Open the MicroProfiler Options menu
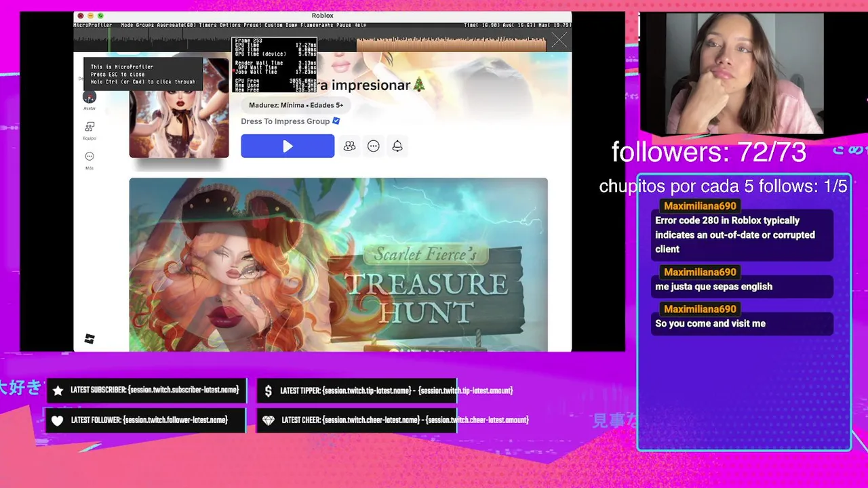The image size is (868, 488). tap(230, 25)
